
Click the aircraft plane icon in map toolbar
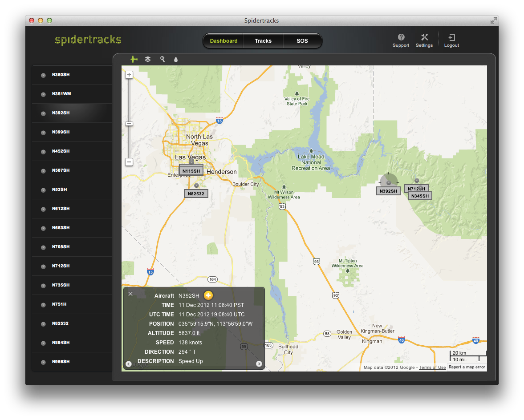tap(134, 59)
